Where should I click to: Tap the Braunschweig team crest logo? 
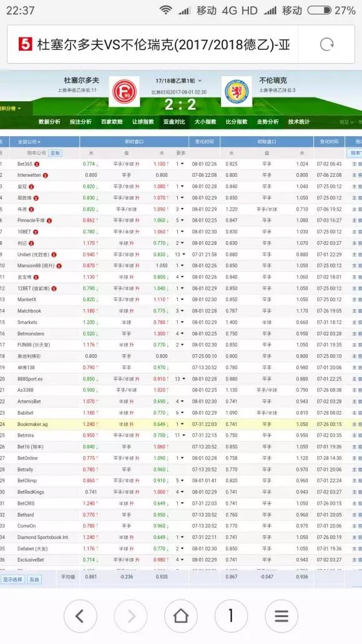click(237, 92)
